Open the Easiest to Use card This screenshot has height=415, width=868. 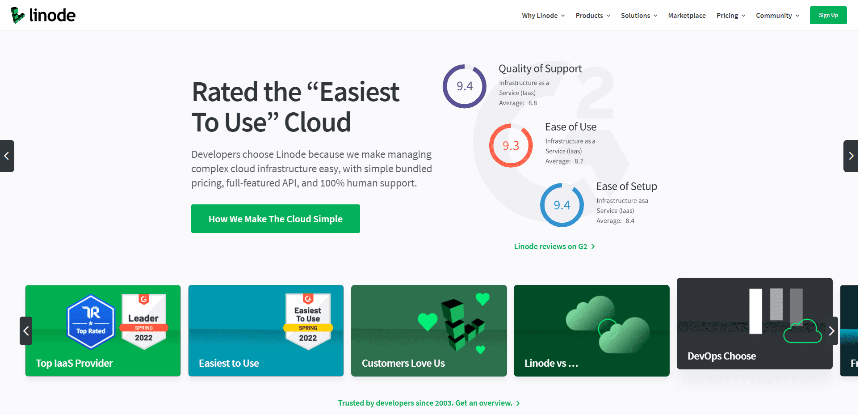pos(266,330)
